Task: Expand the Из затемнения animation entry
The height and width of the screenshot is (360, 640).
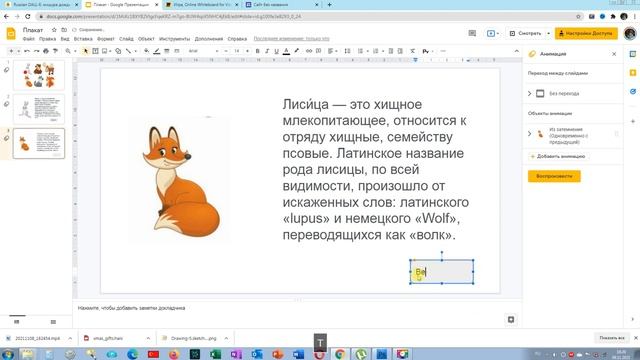Action: click(x=530, y=133)
